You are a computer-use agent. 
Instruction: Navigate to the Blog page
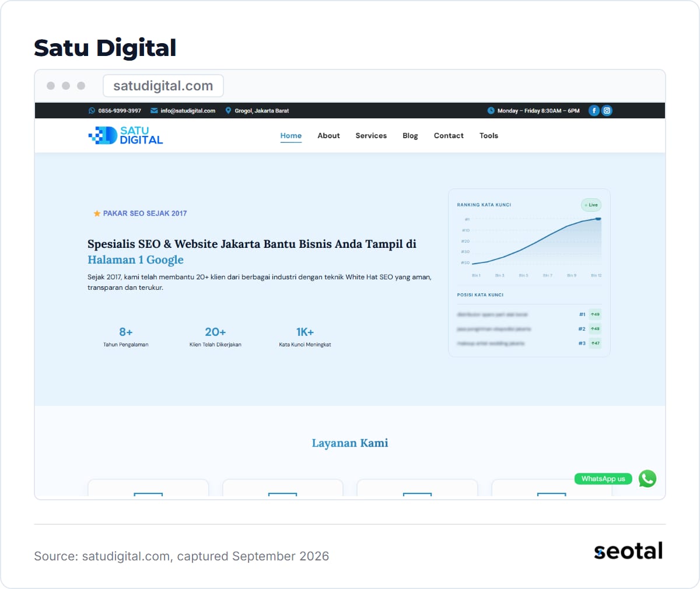tap(410, 135)
